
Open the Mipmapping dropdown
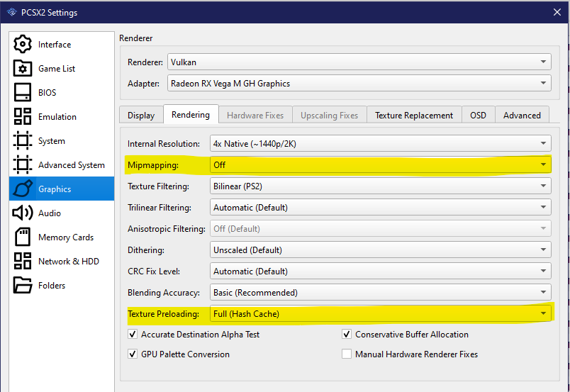381,164
